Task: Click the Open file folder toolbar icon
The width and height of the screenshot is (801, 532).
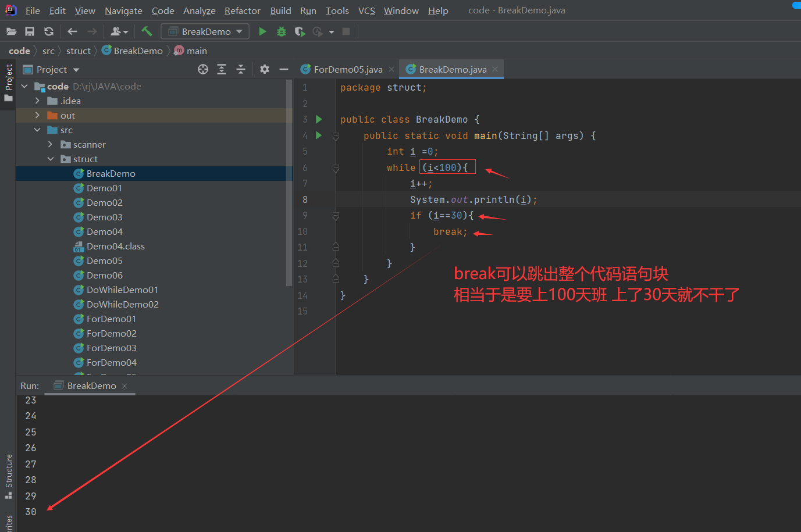Action: pyautogui.click(x=11, y=31)
